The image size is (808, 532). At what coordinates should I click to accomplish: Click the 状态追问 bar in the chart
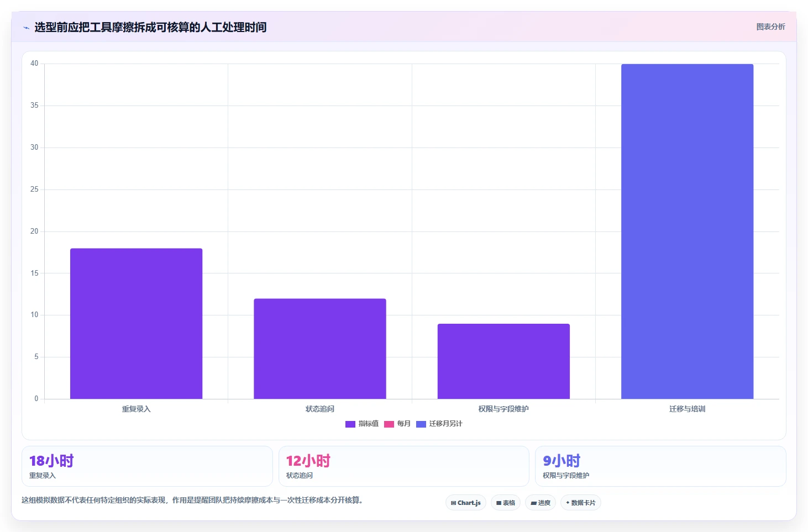pyautogui.click(x=320, y=349)
